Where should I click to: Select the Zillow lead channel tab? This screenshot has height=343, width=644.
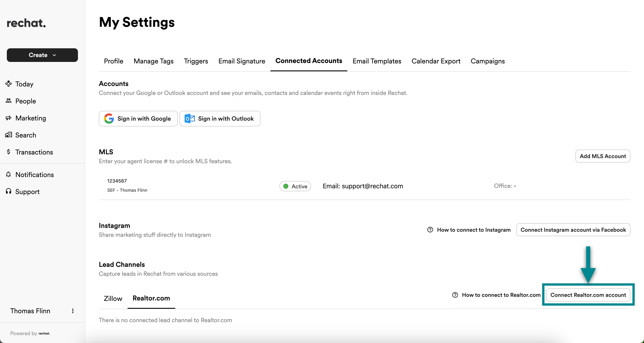tap(113, 298)
